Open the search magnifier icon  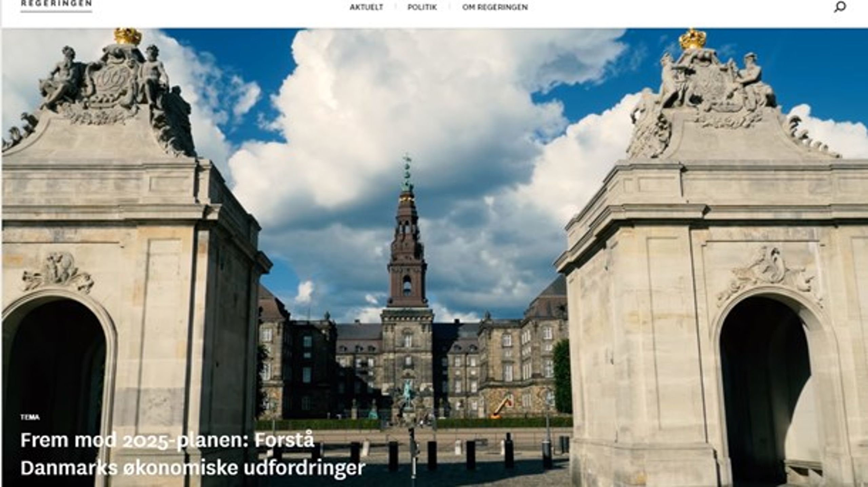840,7
